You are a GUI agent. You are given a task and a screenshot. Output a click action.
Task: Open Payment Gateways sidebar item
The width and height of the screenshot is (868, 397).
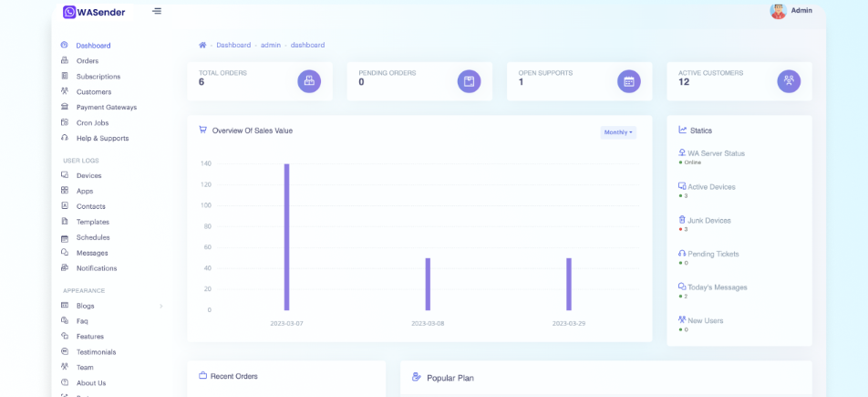[106, 108]
